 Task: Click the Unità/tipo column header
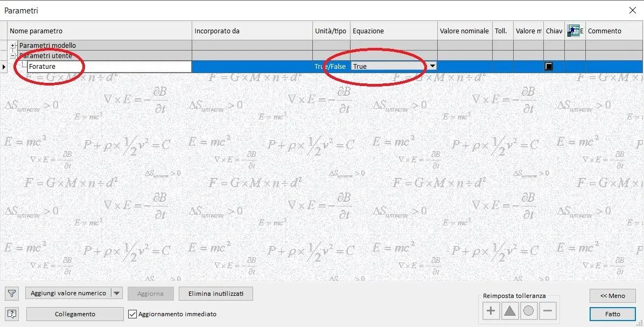(331, 31)
